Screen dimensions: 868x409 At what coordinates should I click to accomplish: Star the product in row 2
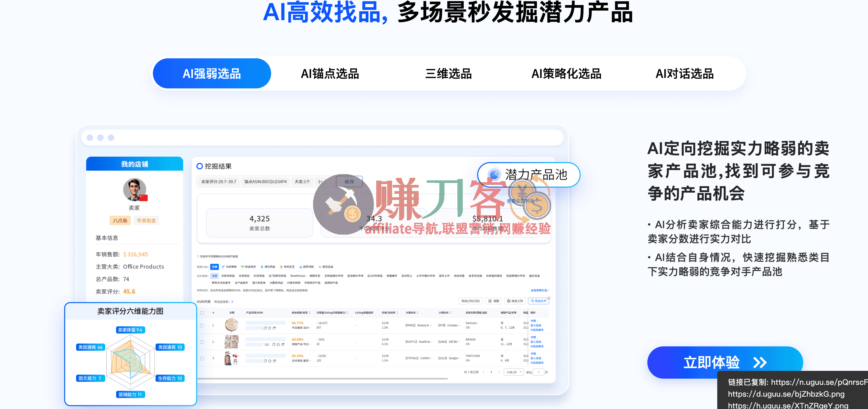[278, 344]
